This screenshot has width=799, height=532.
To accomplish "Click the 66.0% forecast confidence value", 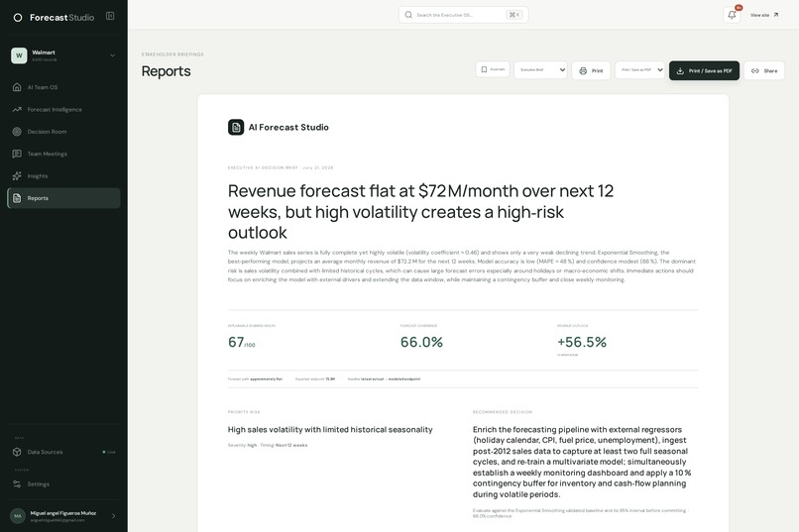I will pos(421,342).
